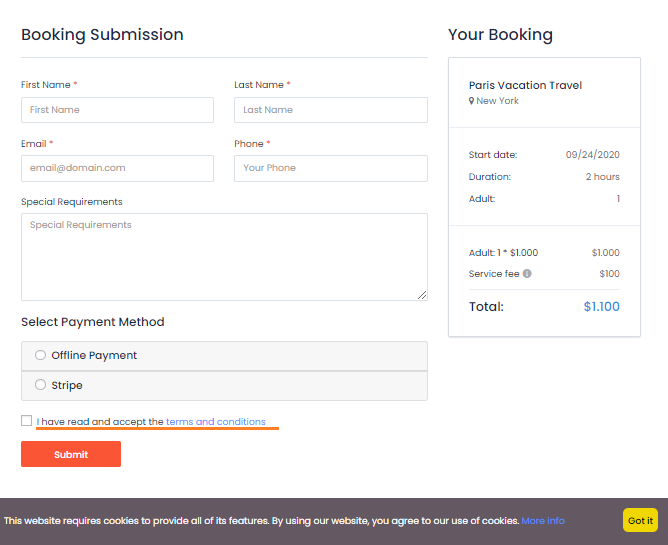The image size is (668, 545).
Task: Choose the Stripe payment radio button
Action: pyautogui.click(x=41, y=385)
